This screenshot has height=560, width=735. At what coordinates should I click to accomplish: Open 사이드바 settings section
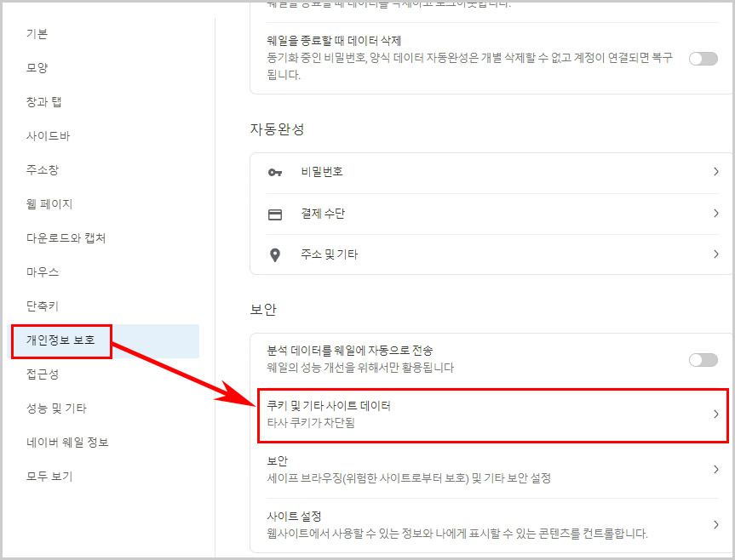48,136
